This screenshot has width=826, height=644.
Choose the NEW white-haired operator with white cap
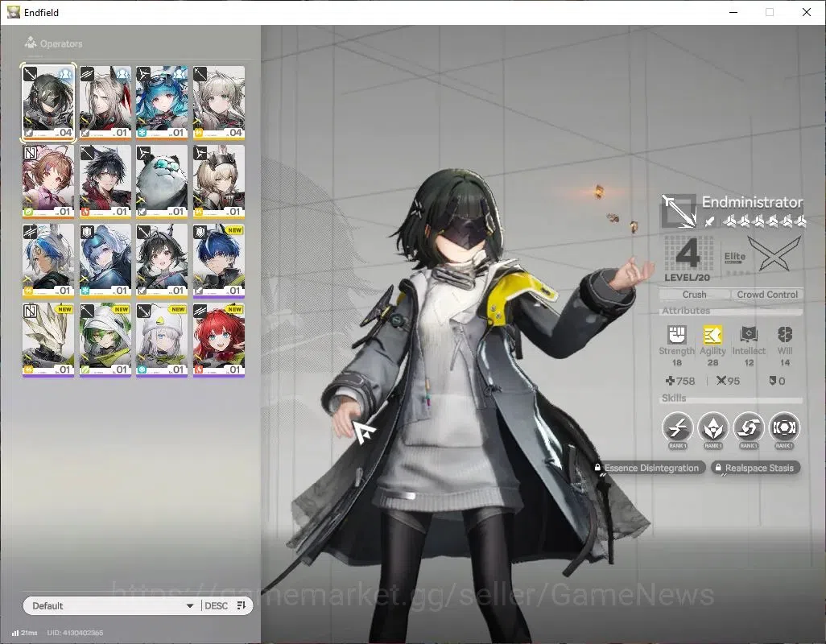click(162, 340)
